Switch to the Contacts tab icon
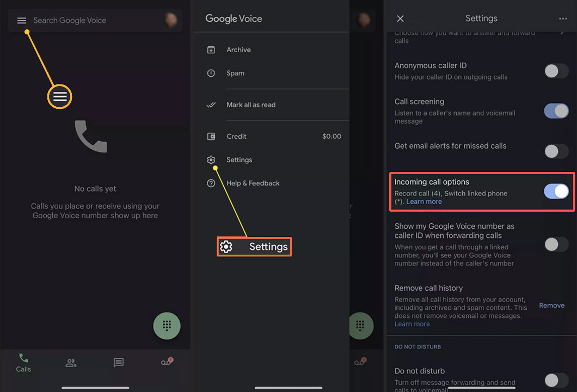 (x=71, y=363)
